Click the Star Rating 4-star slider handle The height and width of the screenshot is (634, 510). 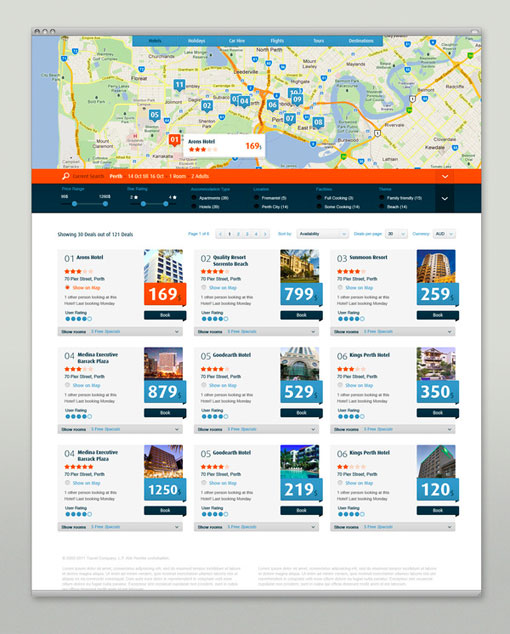tap(166, 204)
